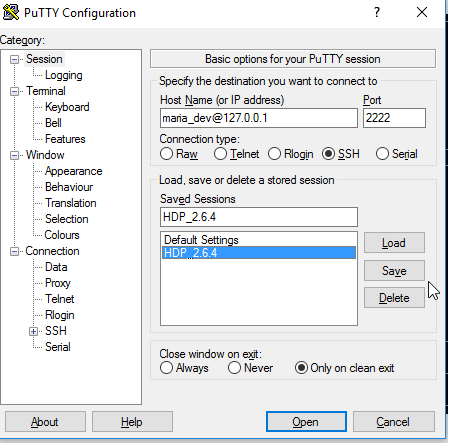Image resolution: width=450 pixels, height=443 pixels.
Task: Open the Terminal category
Action: pyautogui.click(x=46, y=91)
